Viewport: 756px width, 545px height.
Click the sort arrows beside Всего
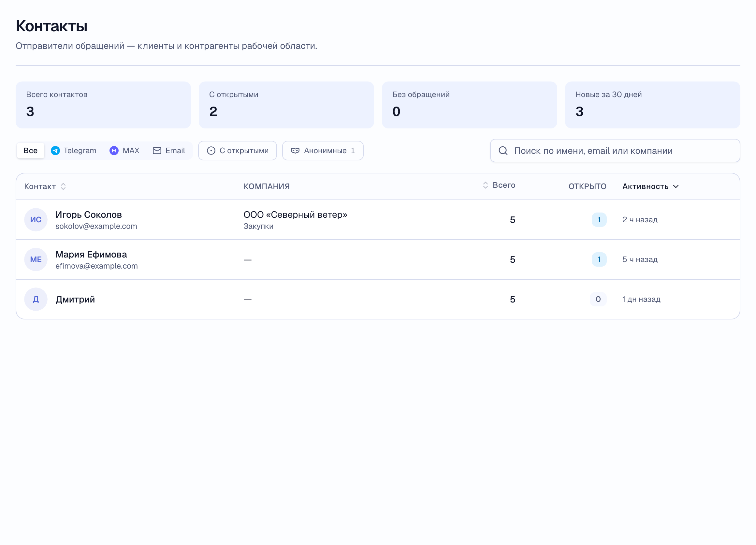tap(485, 185)
